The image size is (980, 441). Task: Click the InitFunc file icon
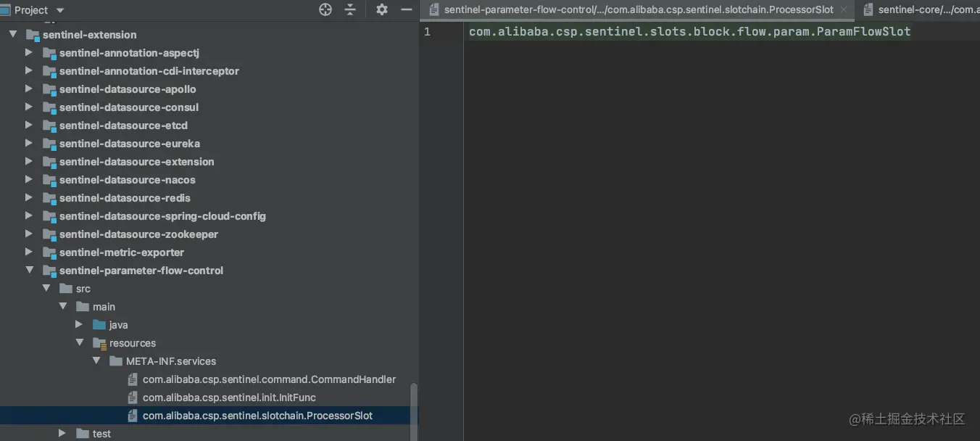132,397
